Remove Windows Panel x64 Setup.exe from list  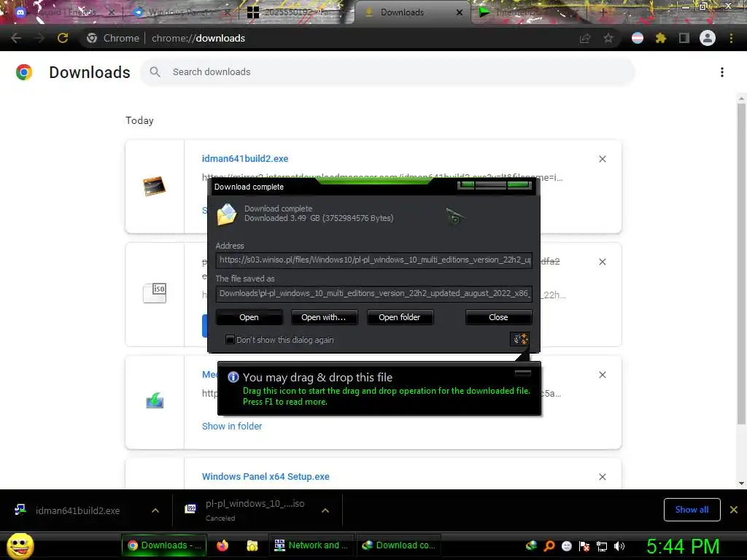603,477
